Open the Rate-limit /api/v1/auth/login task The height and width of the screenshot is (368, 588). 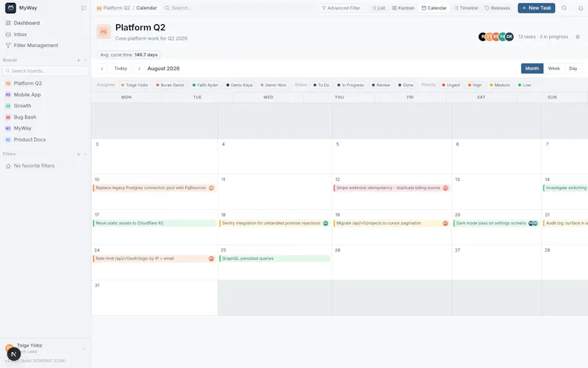154,259
